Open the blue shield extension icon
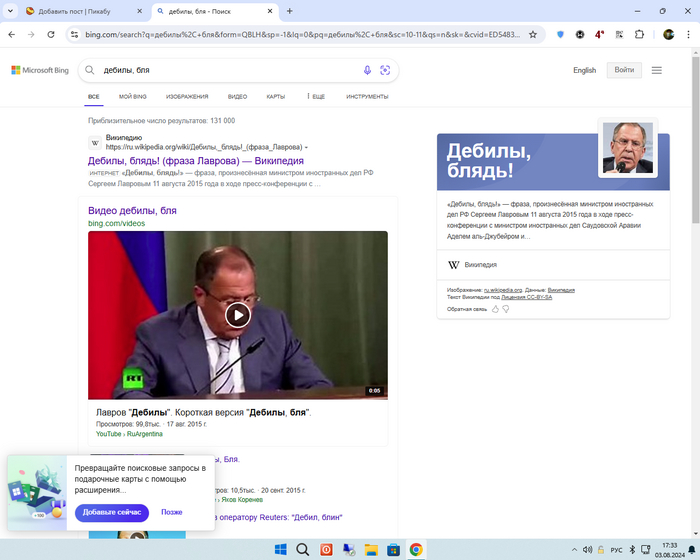Viewport: 700px width, 560px height. click(x=560, y=34)
